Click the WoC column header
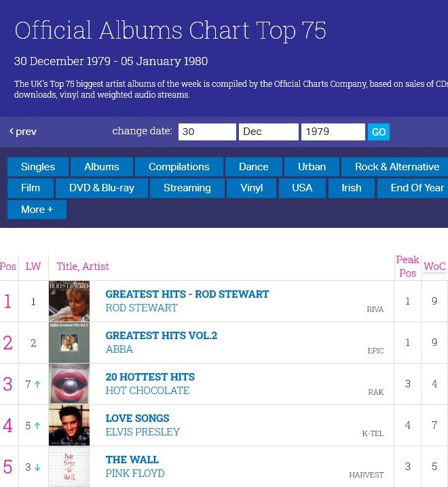Viewport: 448px width, 487px height. tap(434, 266)
